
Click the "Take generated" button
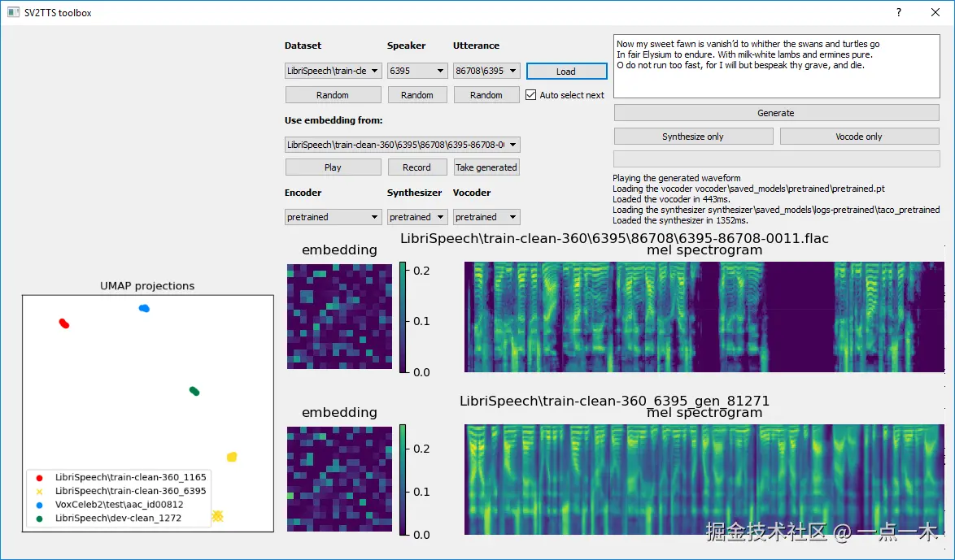[486, 167]
